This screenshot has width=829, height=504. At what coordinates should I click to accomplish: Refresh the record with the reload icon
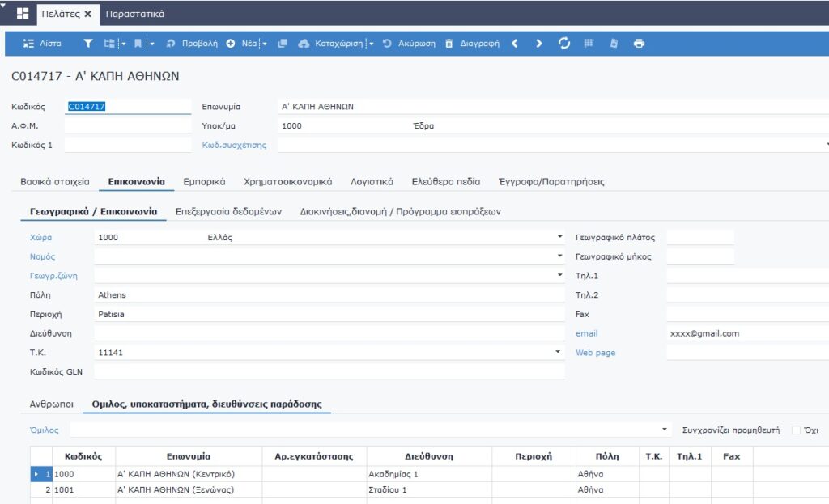point(564,44)
